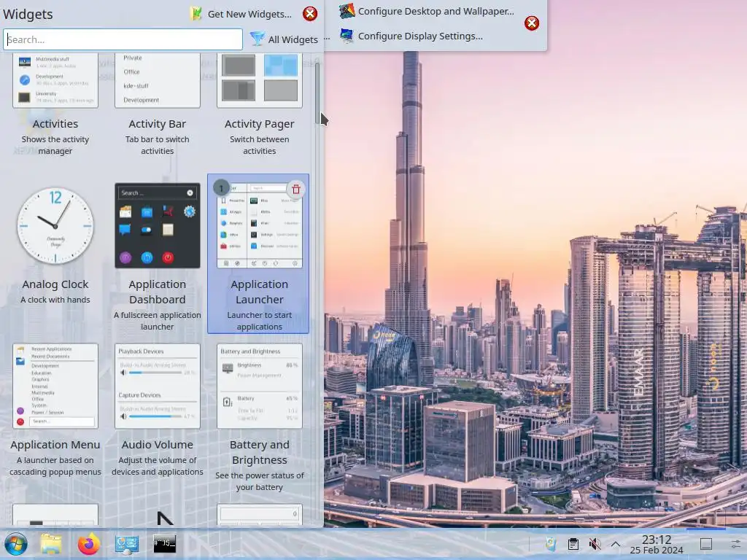Select Application Launcher widget title
The height and width of the screenshot is (560, 747).
coord(259,292)
